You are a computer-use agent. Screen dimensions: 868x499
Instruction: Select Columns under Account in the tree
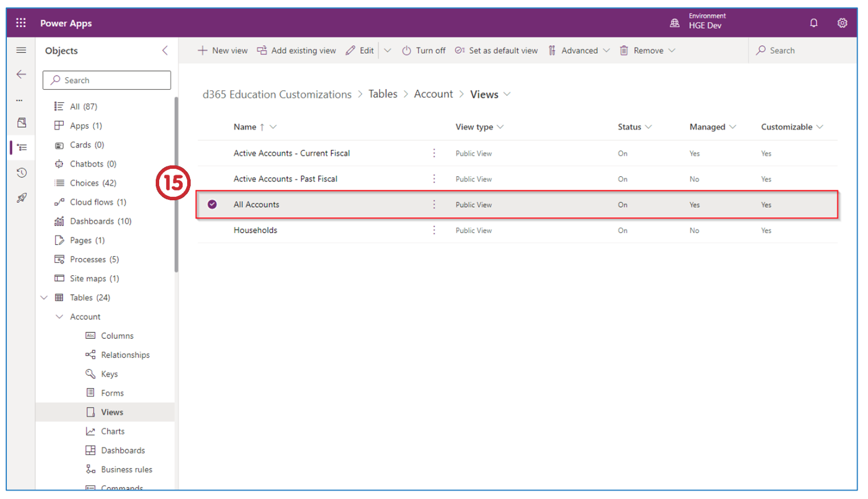117,336
